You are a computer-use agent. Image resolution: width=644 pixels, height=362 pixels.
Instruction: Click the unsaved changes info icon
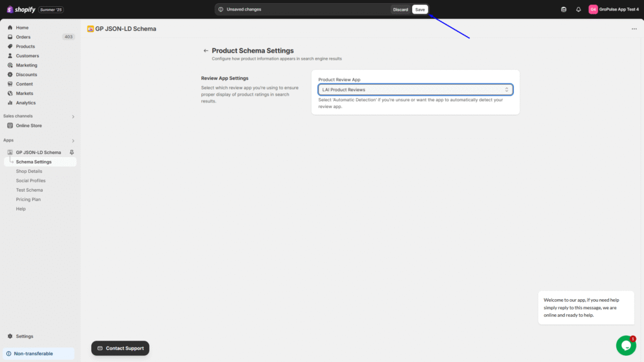click(221, 9)
